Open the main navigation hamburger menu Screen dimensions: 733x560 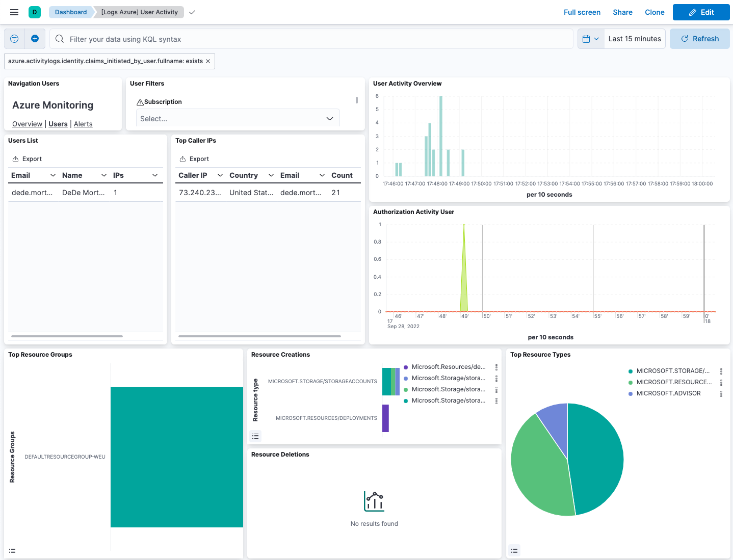[14, 12]
